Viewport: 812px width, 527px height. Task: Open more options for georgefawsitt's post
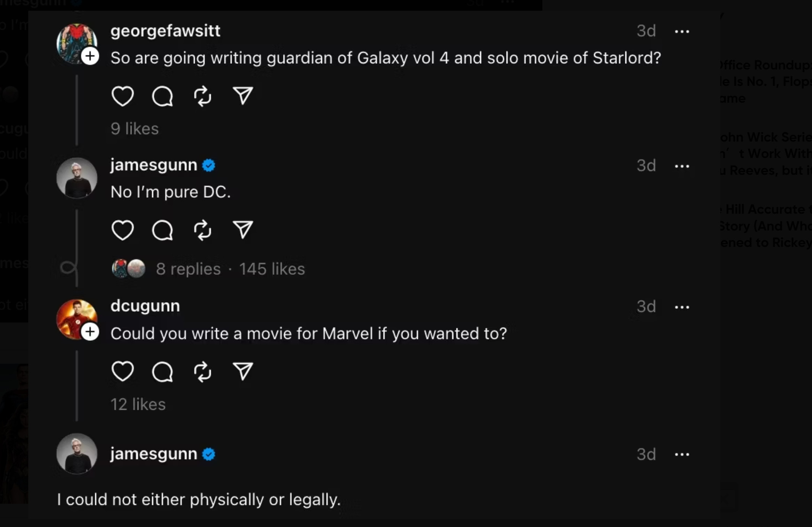pyautogui.click(x=682, y=32)
